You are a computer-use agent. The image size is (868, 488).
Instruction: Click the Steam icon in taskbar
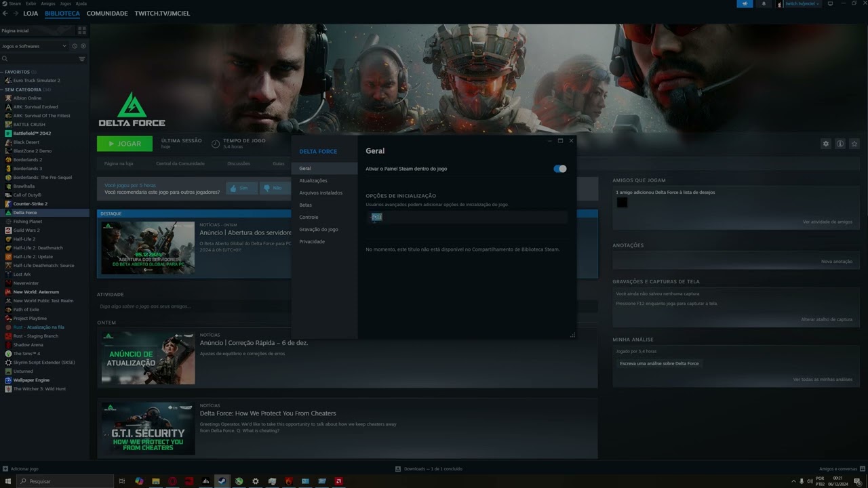click(x=222, y=481)
